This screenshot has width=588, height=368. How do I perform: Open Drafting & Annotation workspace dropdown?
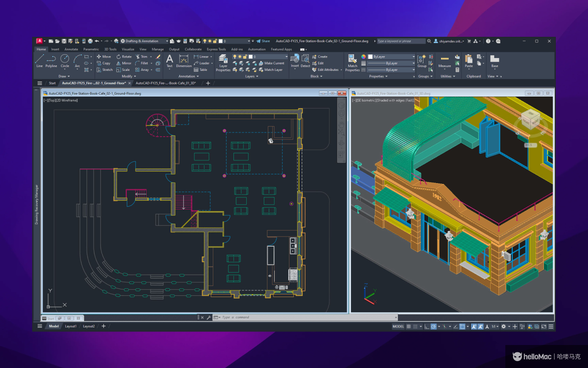point(144,41)
